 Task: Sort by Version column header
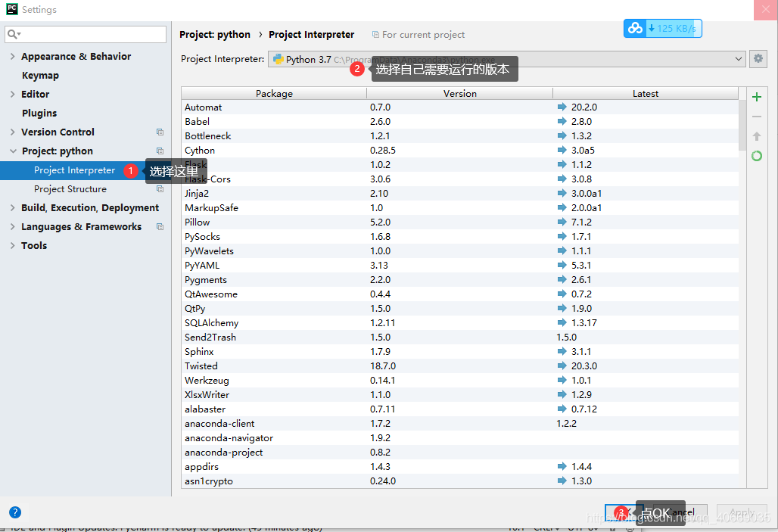coord(460,93)
